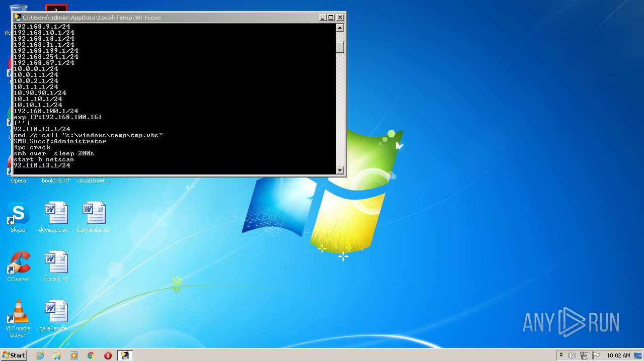This screenshot has height=362, width=644.
Task: Show hidden tray icons arrow
Action: point(561,355)
